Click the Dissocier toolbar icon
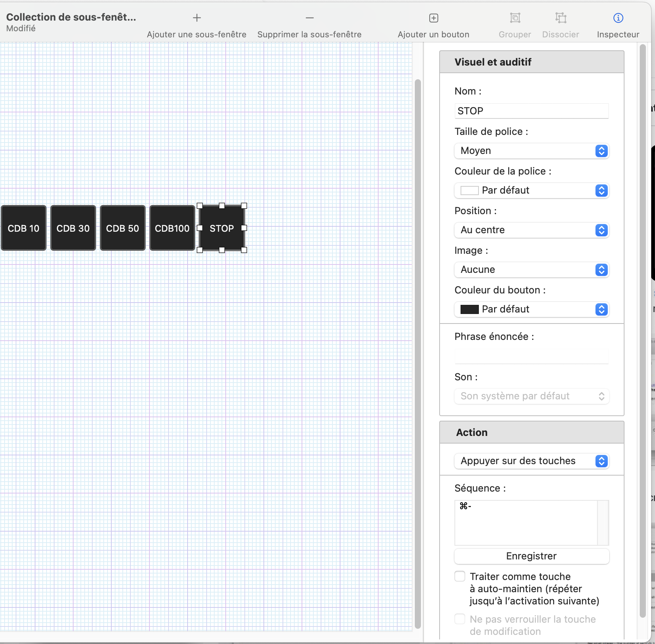This screenshot has height=644, width=655. click(x=561, y=18)
